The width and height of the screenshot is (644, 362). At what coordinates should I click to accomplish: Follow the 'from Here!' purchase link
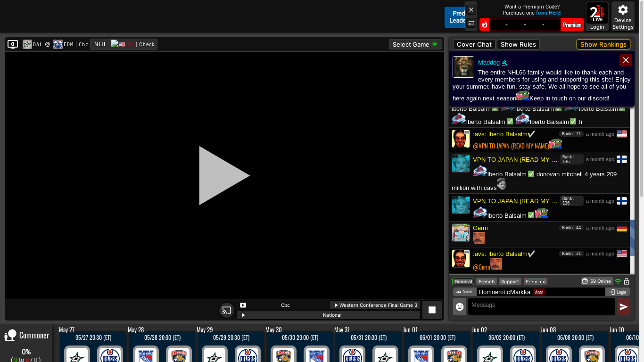click(549, 13)
